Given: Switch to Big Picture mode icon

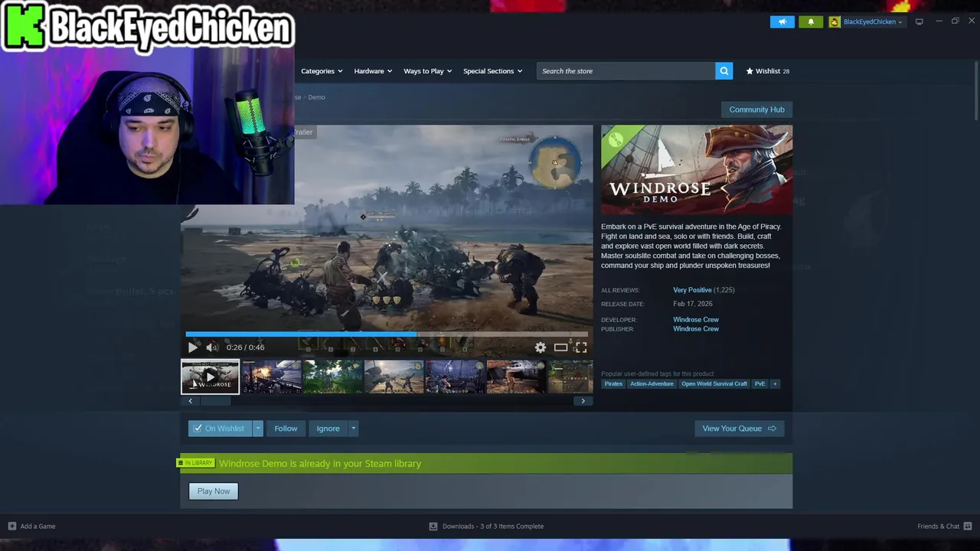Looking at the screenshot, I should click(919, 21).
